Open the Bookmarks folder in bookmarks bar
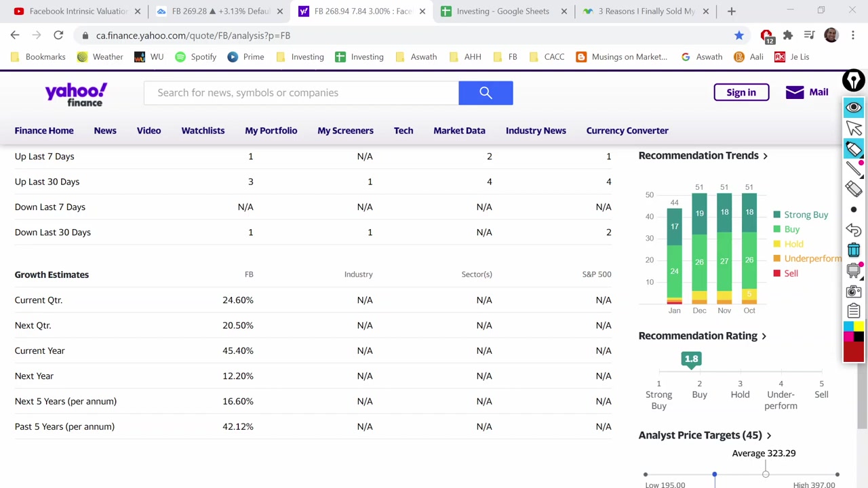 click(x=39, y=57)
